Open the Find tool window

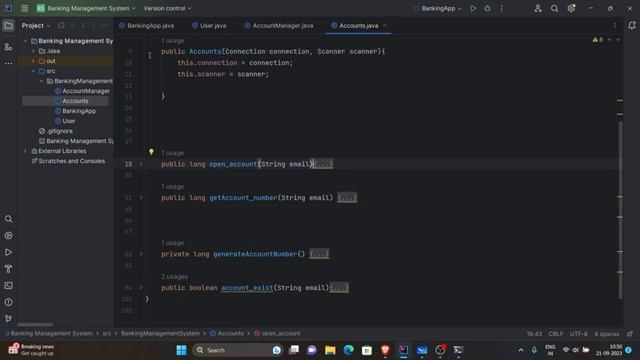tap(8, 219)
